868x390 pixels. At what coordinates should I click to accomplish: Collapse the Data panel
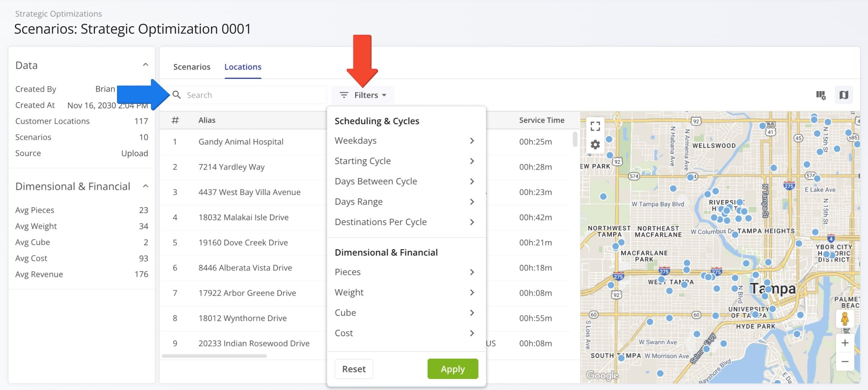(145, 64)
